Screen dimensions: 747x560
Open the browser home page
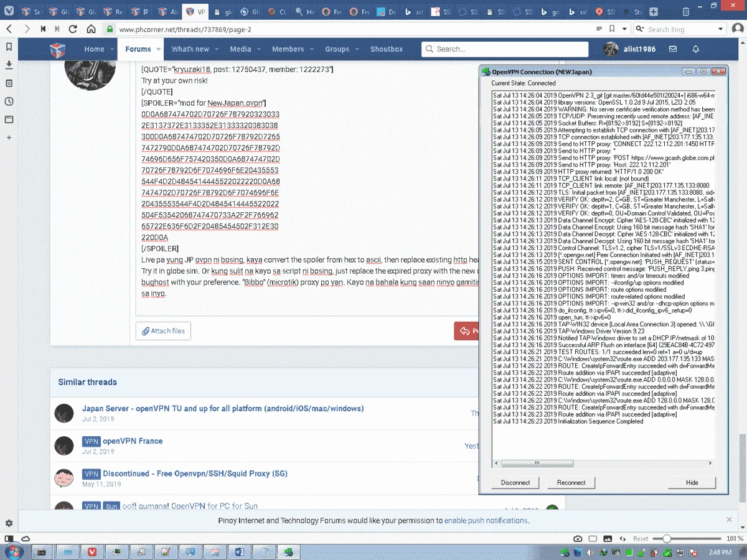(91, 29)
